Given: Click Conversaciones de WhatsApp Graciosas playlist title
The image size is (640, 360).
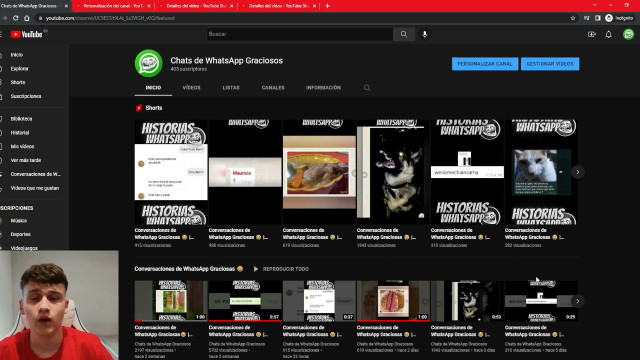Looking at the screenshot, I should (189, 269).
